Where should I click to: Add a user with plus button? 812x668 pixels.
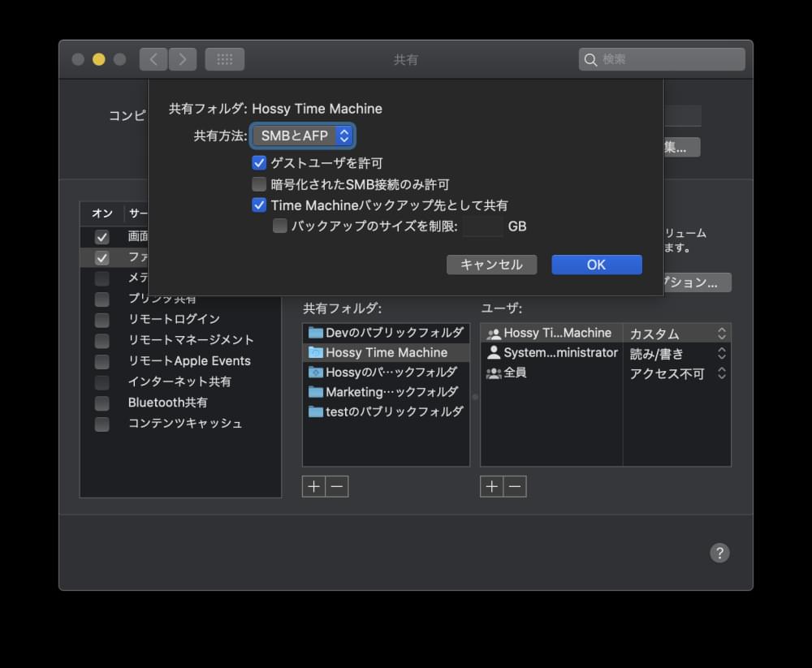491,486
